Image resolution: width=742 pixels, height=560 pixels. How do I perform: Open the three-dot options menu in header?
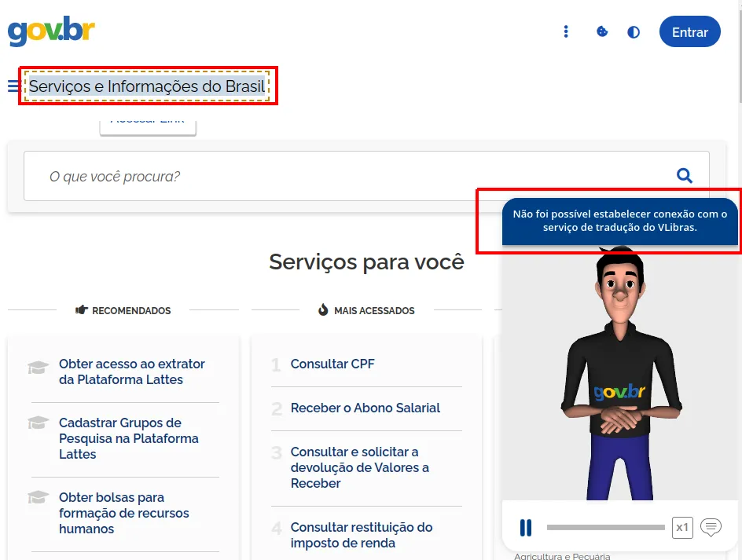tap(565, 31)
